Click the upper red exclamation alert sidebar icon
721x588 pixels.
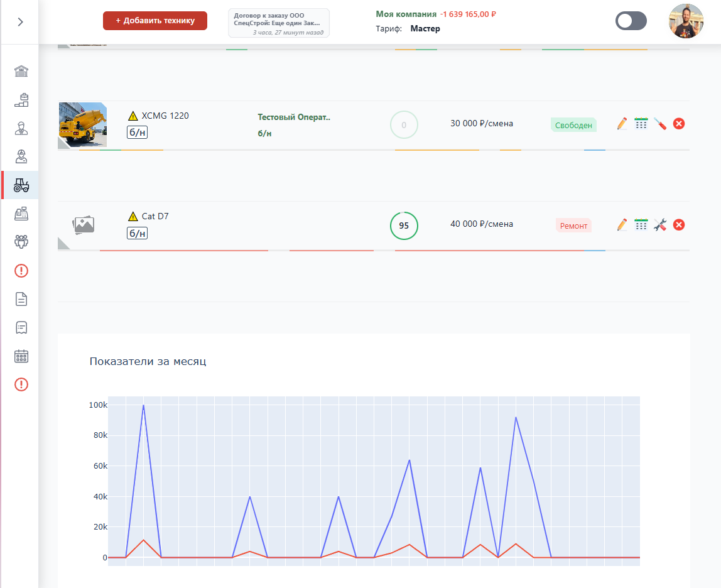[x=21, y=271]
